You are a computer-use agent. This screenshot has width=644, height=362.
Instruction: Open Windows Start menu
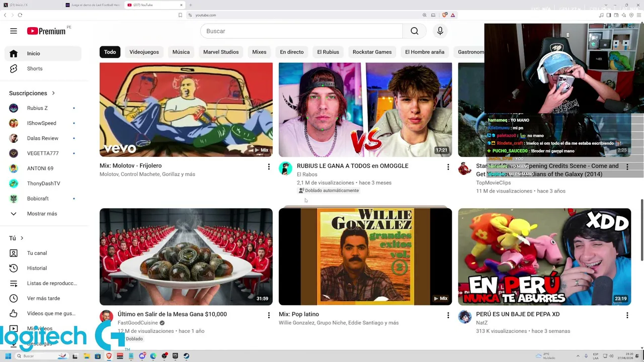coord(8,356)
